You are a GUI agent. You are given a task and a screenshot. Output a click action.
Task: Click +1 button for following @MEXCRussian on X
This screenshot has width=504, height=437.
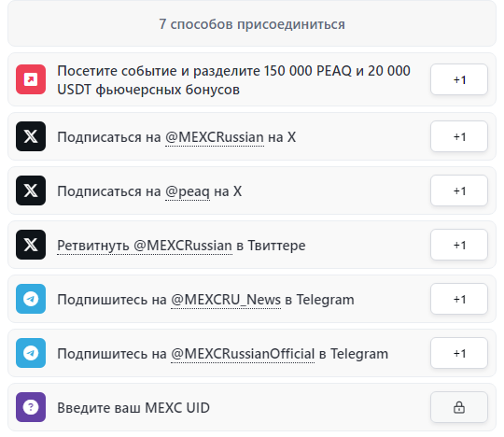coord(459,136)
